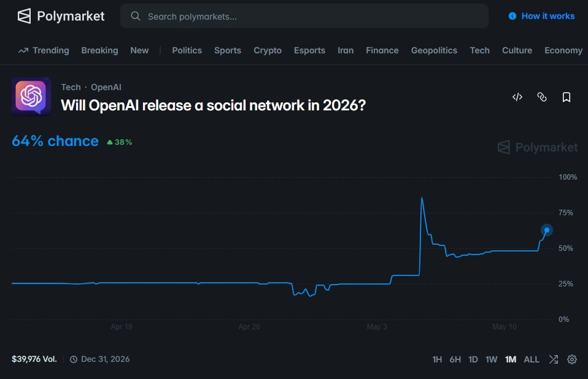Open the embed code icon
Viewport: 588px width, 379px height.
[517, 97]
